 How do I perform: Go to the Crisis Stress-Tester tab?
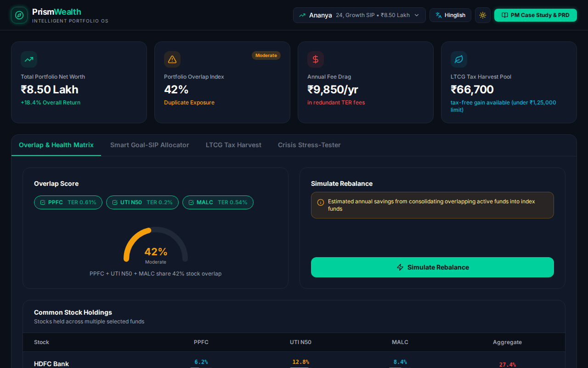(309, 145)
